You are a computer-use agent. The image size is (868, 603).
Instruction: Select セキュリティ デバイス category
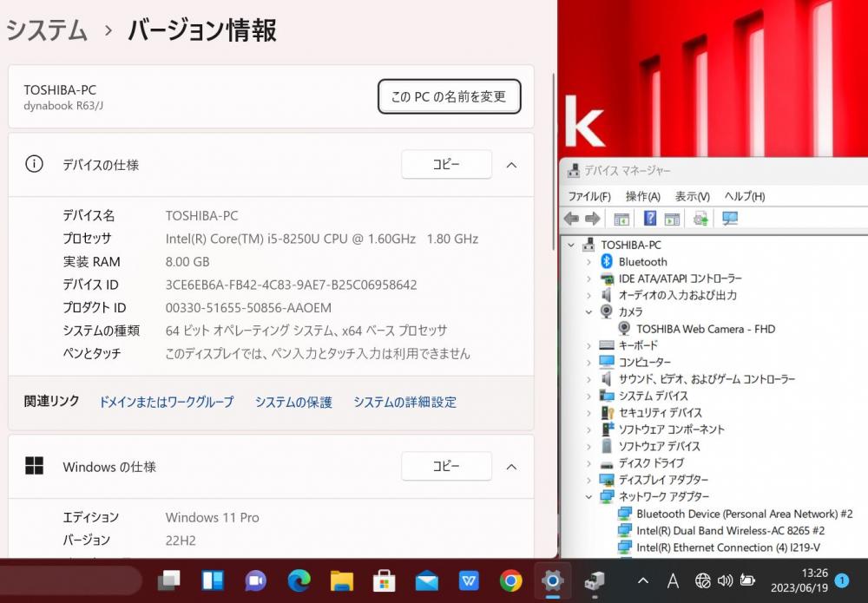(x=660, y=413)
